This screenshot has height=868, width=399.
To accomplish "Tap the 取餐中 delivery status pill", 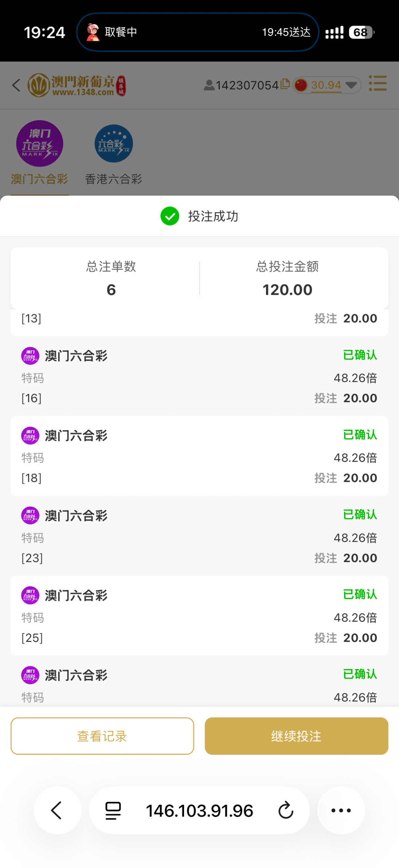I will coord(198,32).
